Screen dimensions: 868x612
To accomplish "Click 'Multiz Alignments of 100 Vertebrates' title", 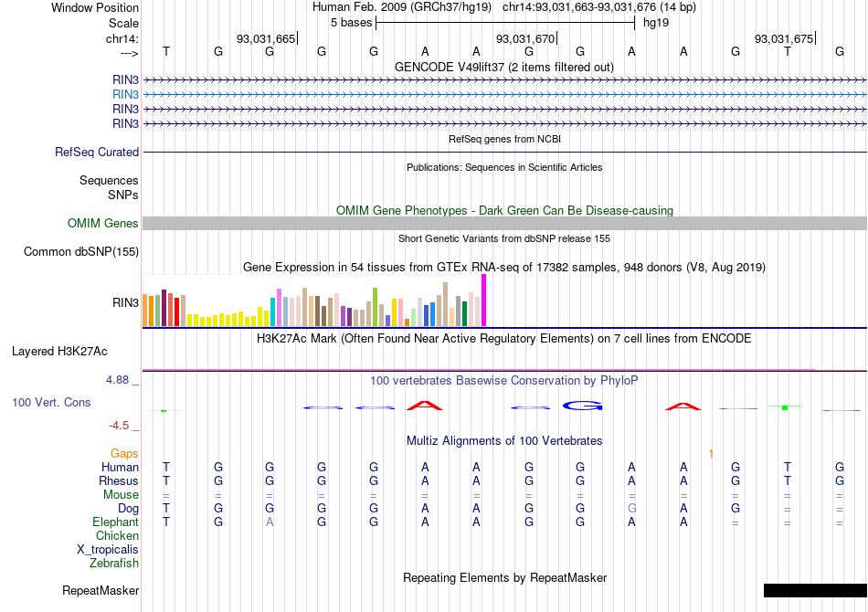I will (504, 440).
